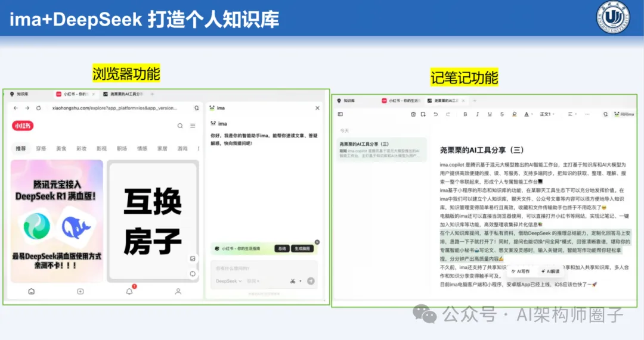The height and width of the screenshot is (340, 644).
Task: Open the Xiaohongshu hamburger menu
Action: click(x=193, y=126)
